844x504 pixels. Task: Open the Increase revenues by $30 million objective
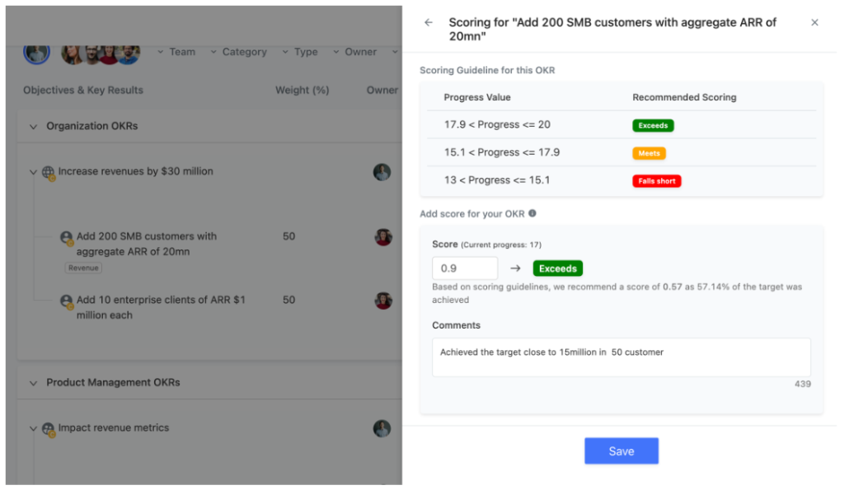[136, 171]
